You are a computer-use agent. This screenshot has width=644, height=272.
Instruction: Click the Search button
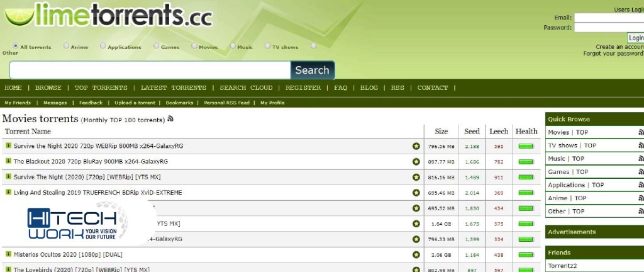pyautogui.click(x=312, y=71)
